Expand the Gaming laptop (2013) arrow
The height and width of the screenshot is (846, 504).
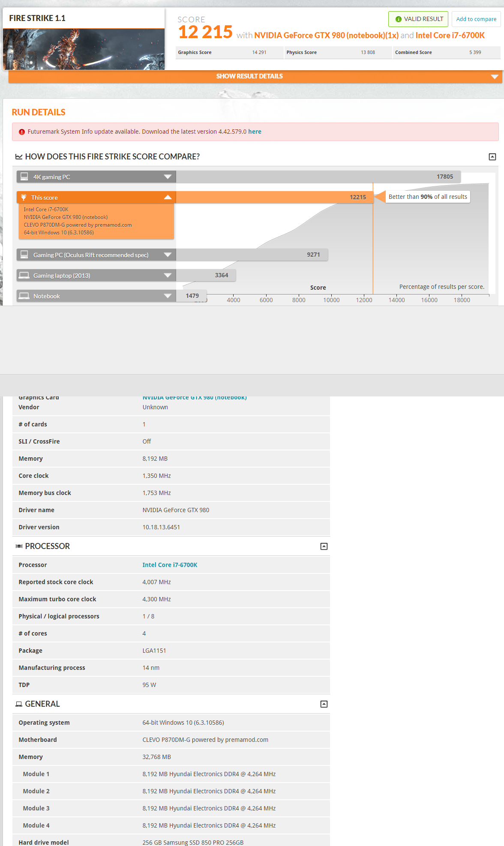point(168,275)
